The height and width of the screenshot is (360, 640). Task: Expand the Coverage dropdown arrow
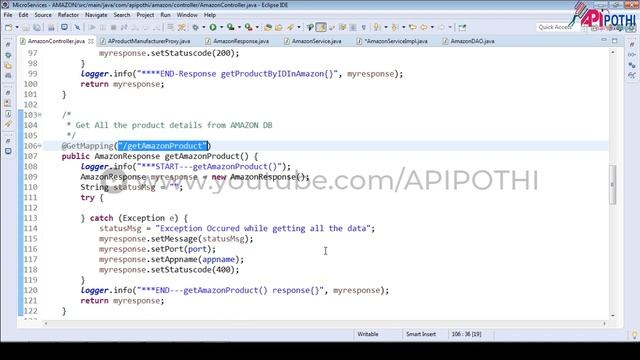click(239, 27)
